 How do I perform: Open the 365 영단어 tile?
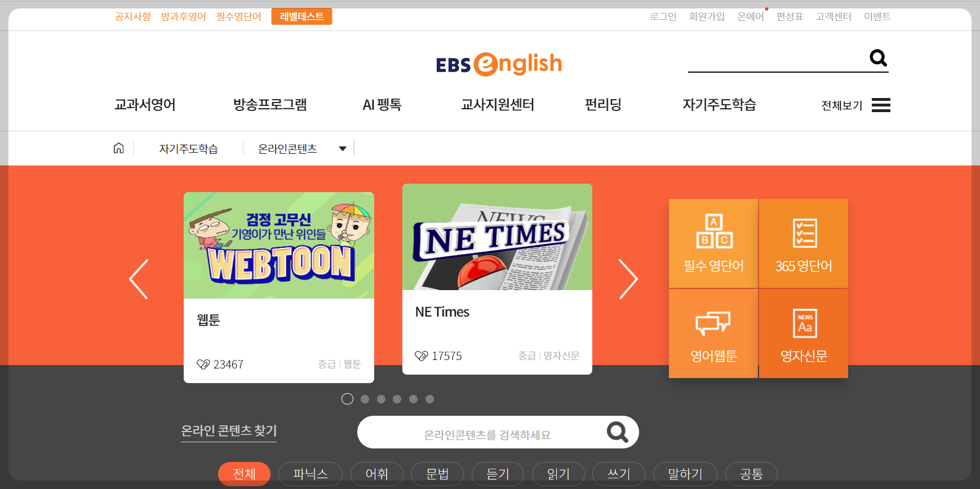coord(804,243)
